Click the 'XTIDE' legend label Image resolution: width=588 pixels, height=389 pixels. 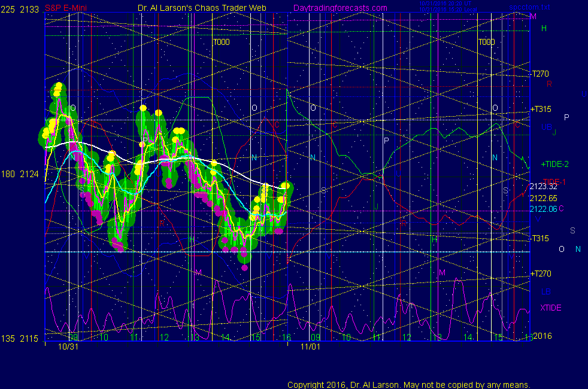coord(550,308)
